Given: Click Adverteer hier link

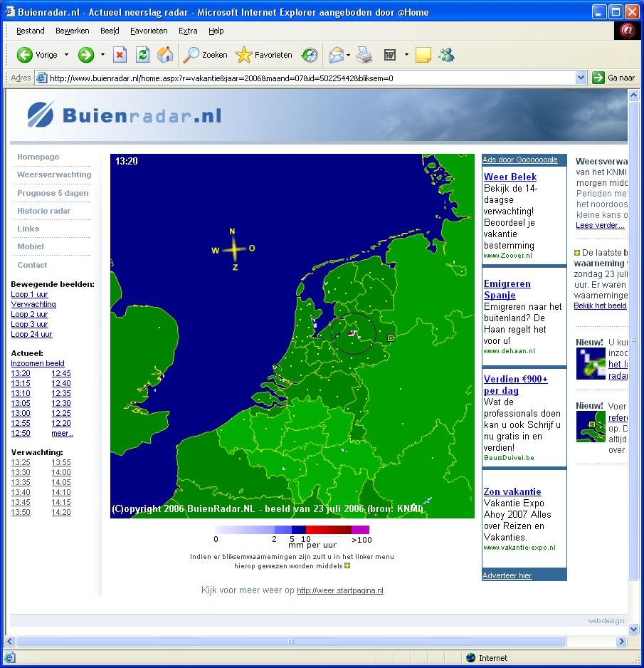Looking at the screenshot, I should click(507, 575).
